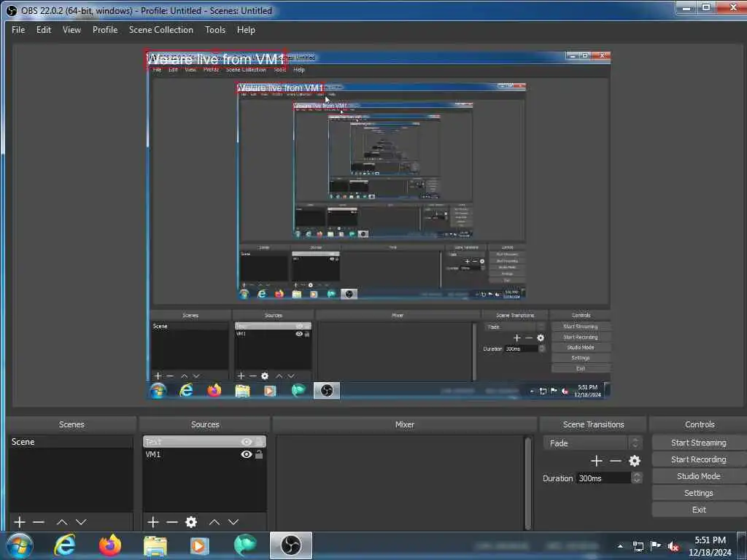Viewport: 747px width, 560px height.
Task: Move source up in Sources panel
Action: click(214, 522)
